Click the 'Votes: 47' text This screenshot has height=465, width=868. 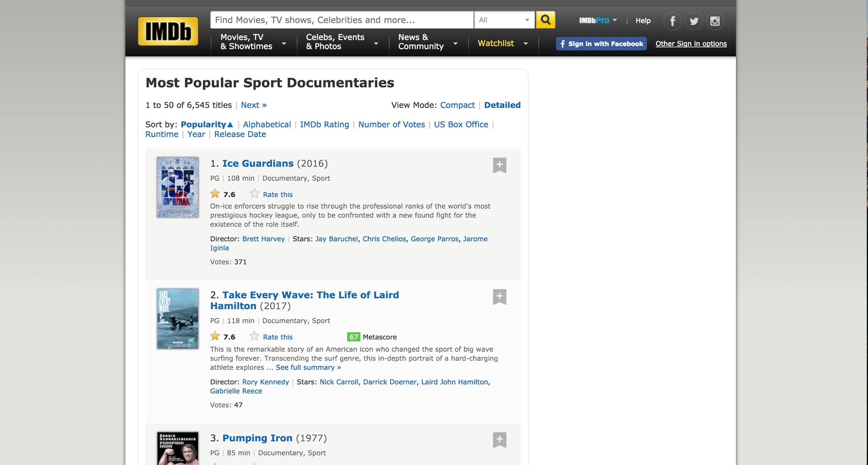coord(226,405)
